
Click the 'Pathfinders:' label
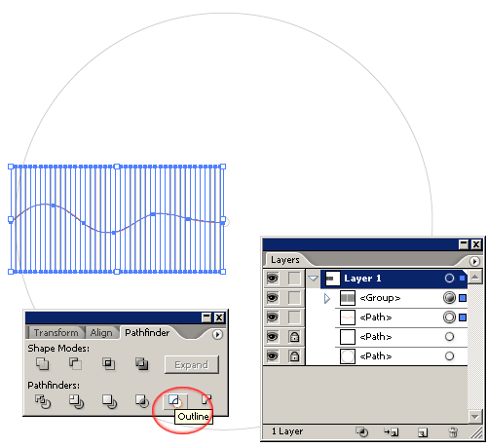tap(54, 386)
